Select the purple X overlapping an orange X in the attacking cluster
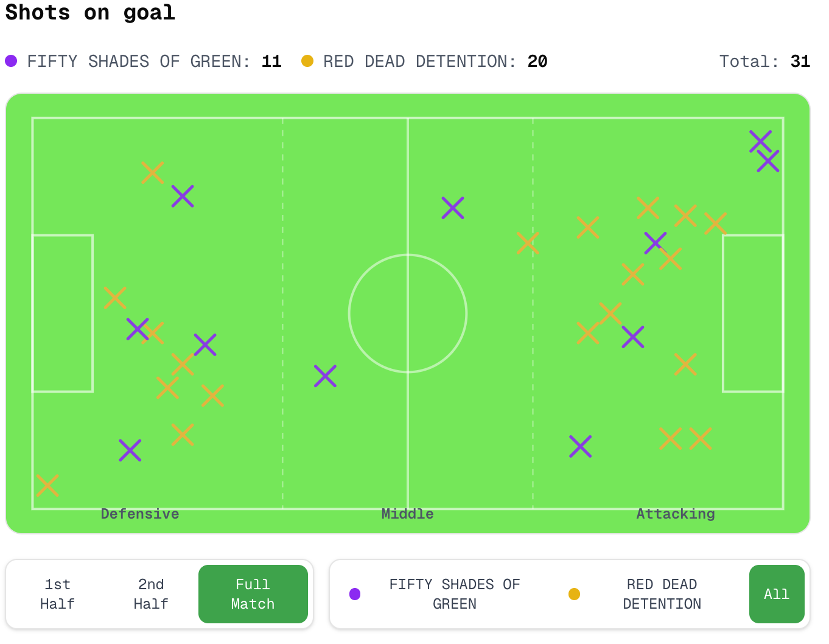The height and width of the screenshot is (644, 829). (656, 242)
